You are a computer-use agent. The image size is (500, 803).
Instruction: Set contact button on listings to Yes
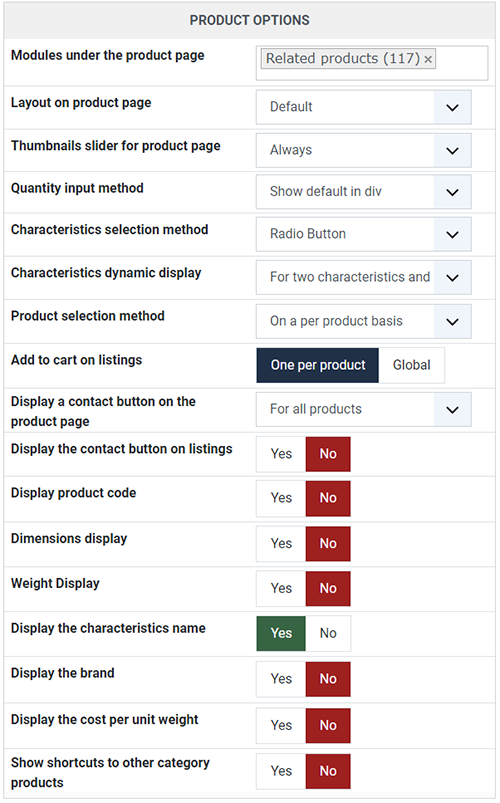[281, 454]
